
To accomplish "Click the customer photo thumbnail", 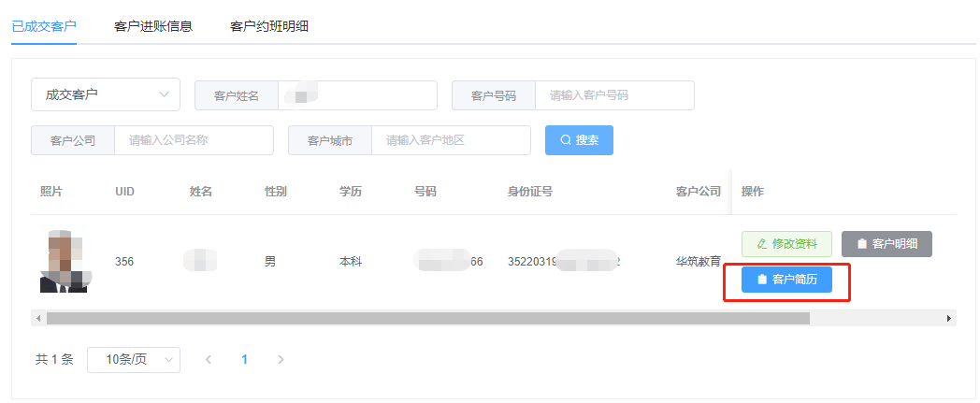I will pyautogui.click(x=64, y=261).
